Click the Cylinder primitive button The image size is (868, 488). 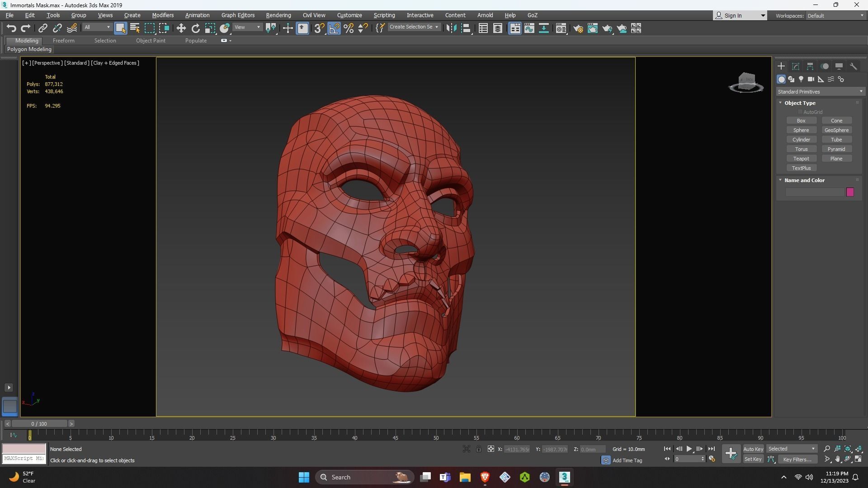tap(801, 140)
